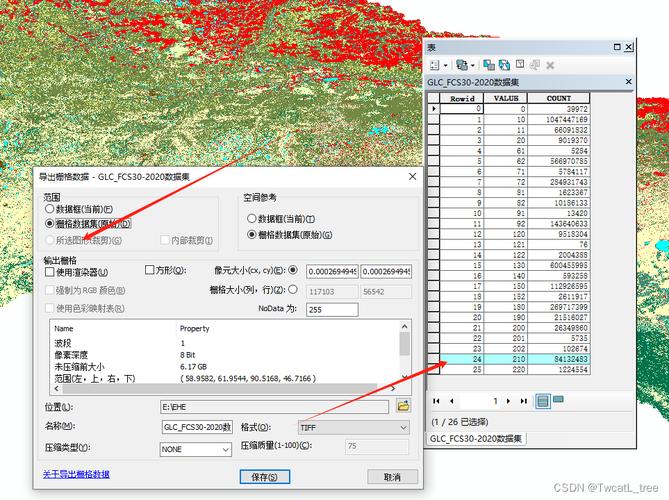Click the Select By Attributes icon
This screenshot has height=500, width=669.
pyautogui.click(x=489, y=65)
